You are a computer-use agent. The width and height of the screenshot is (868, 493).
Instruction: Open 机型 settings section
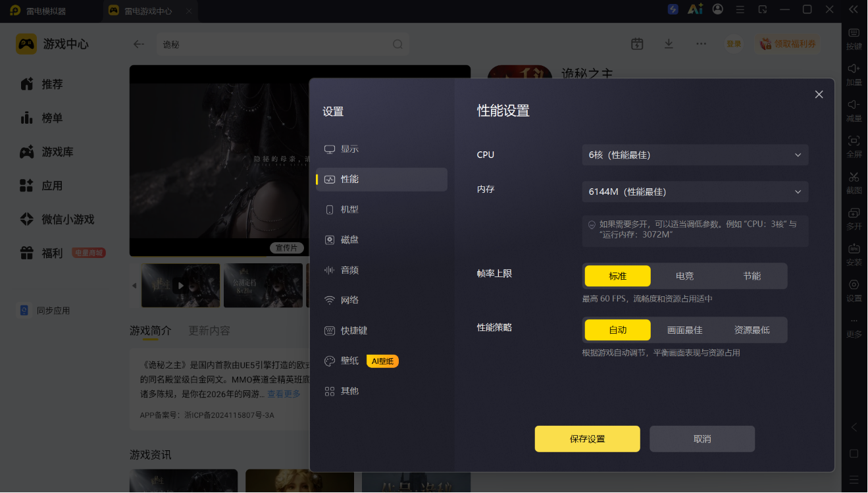[x=382, y=210]
